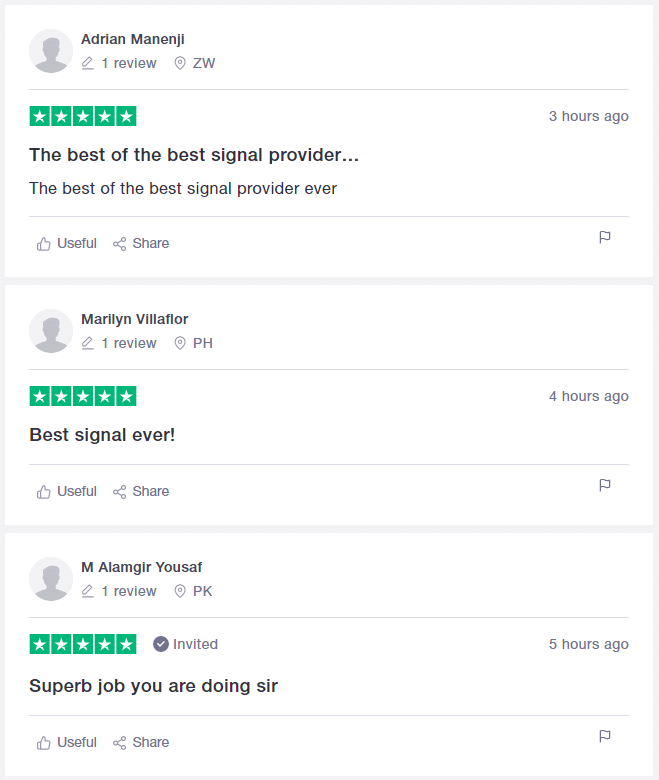Click the "3 hours ago" timestamp

point(588,116)
